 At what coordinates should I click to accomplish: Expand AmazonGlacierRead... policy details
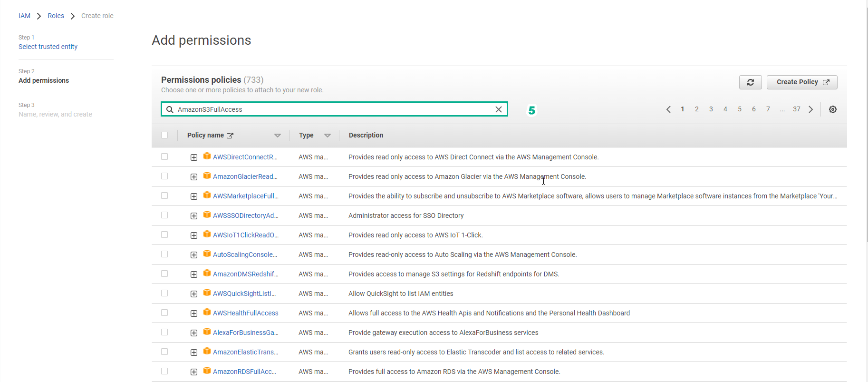tap(194, 177)
